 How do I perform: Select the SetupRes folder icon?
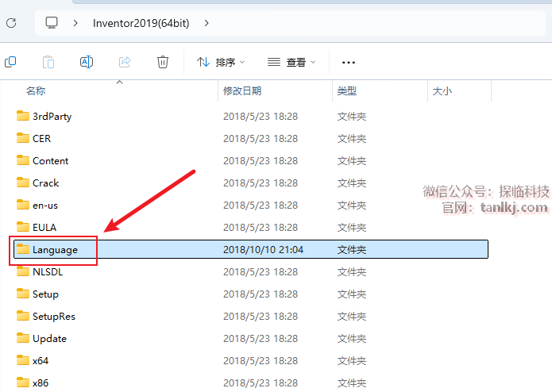tap(23, 316)
